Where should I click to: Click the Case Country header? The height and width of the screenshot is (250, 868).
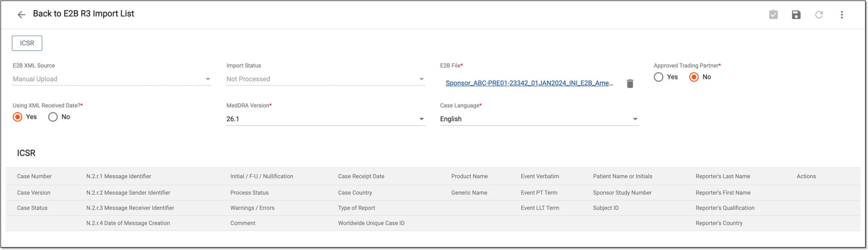(355, 193)
